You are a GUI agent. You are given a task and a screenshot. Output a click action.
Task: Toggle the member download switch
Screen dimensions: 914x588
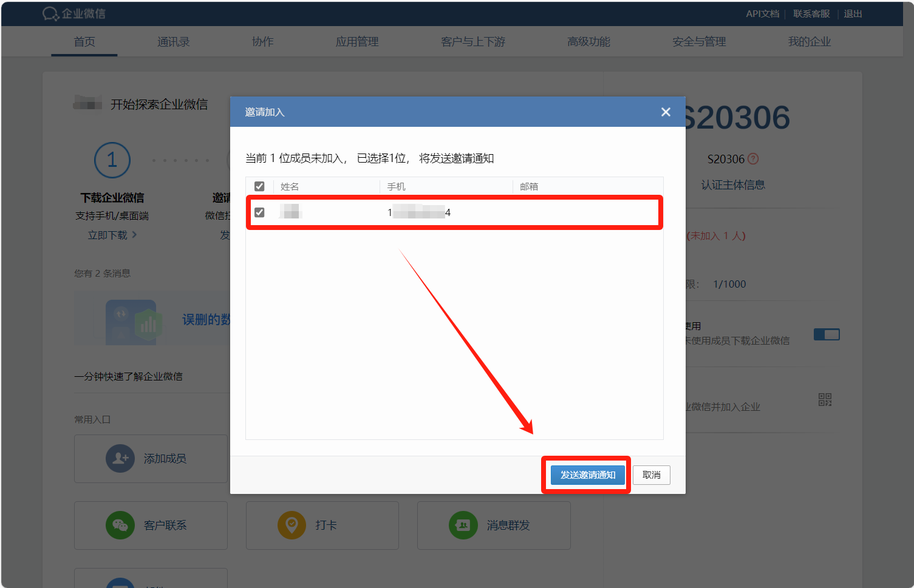pos(827,334)
